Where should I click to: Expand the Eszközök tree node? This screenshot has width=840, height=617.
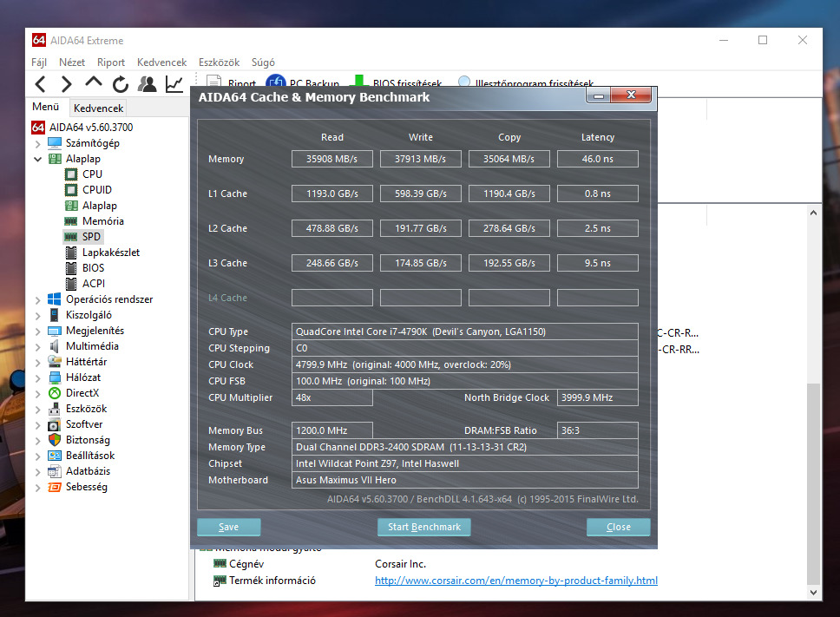(37, 410)
